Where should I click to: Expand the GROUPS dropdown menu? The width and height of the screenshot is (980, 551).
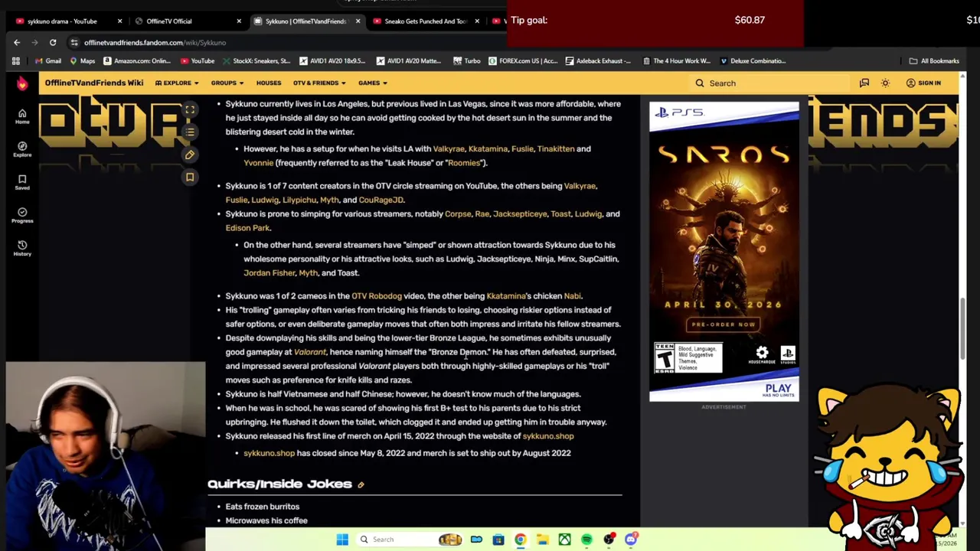coord(227,83)
